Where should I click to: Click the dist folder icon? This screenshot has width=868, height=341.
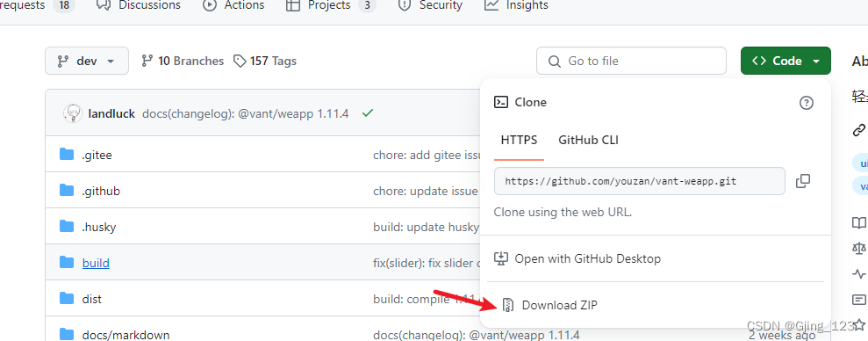click(x=67, y=298)
